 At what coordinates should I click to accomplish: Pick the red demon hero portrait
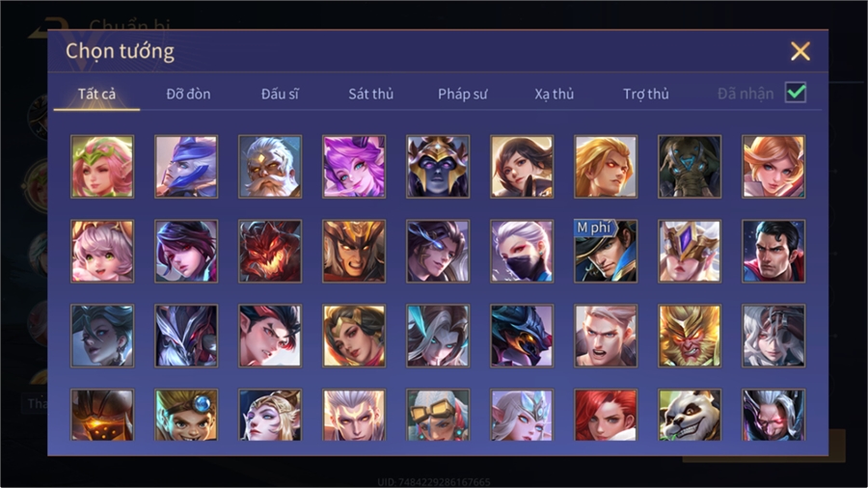270,251
